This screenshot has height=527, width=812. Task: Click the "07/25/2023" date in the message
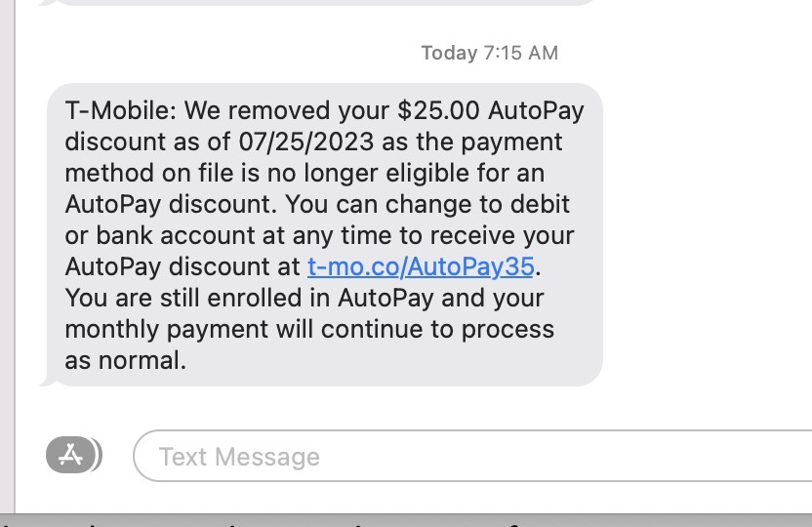pyautogui.click(x=305, y=141)
